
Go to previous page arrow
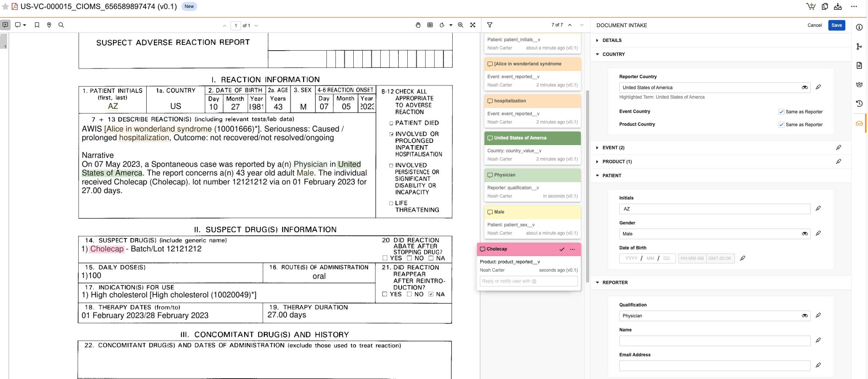[224, 26]
